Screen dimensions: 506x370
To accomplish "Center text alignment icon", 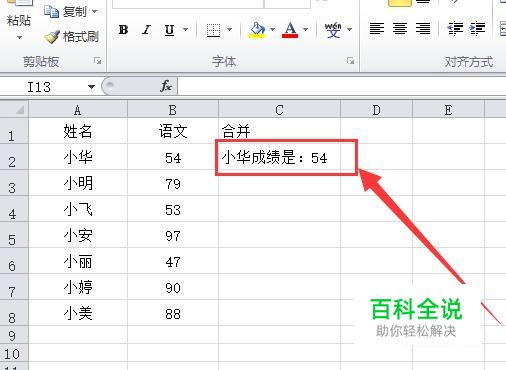I will click(400, 29).
